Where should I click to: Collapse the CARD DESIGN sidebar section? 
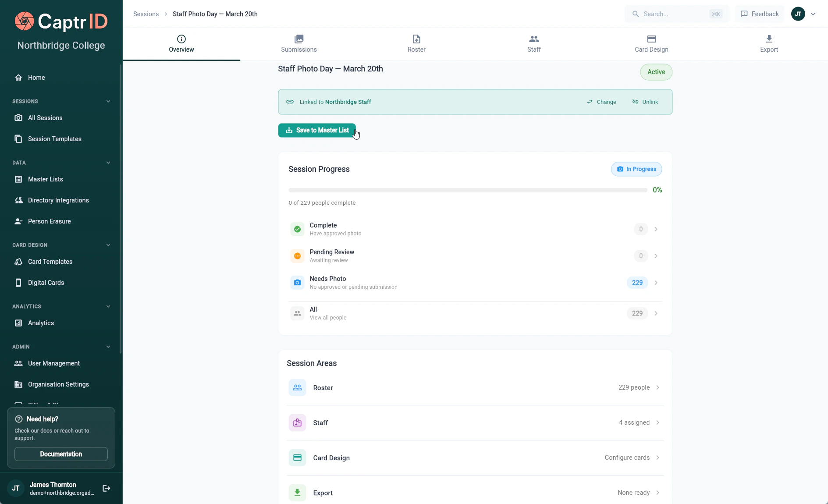(108, 245)
